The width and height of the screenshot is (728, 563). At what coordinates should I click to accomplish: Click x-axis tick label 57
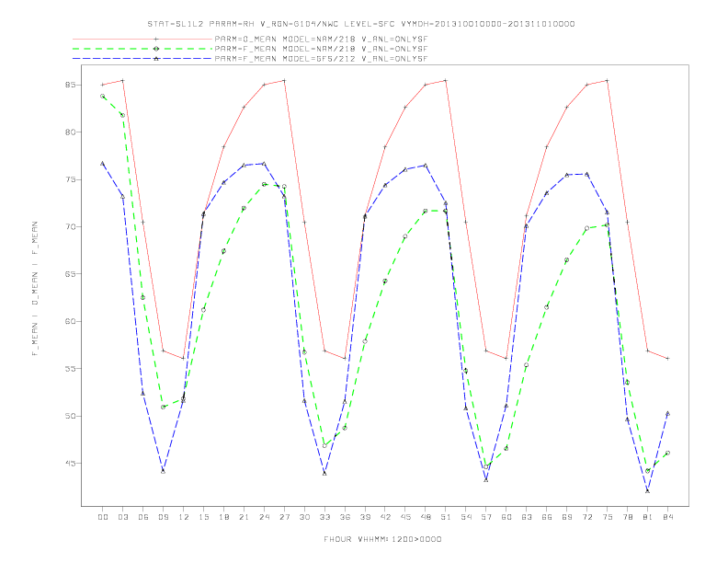pyautogui.click(x=486, y=517)
